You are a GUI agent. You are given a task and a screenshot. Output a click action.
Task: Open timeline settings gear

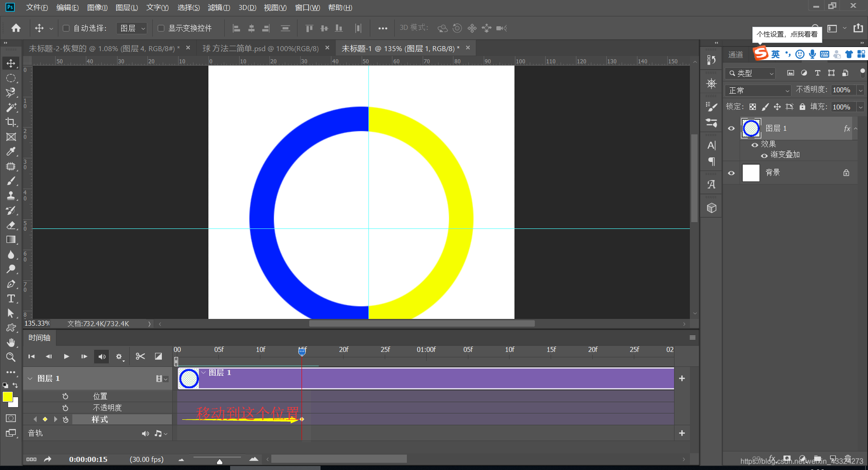point(119,357)
